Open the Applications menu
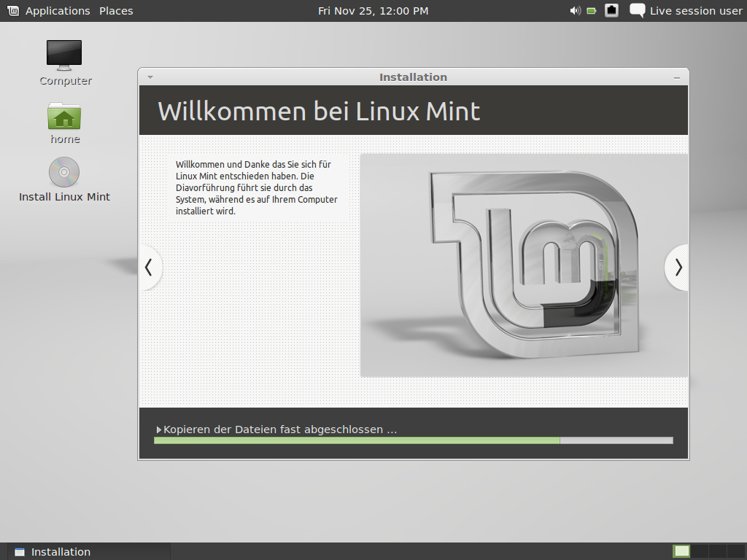The width and height of the screenshot is (747, 560). point(58,10)
